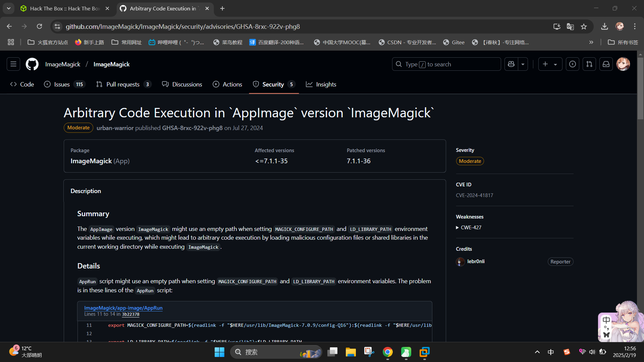The height and width of the screenshot is (362, 644).
Task: Go back using the browser back arrow
Action: [x=9, y=26]
